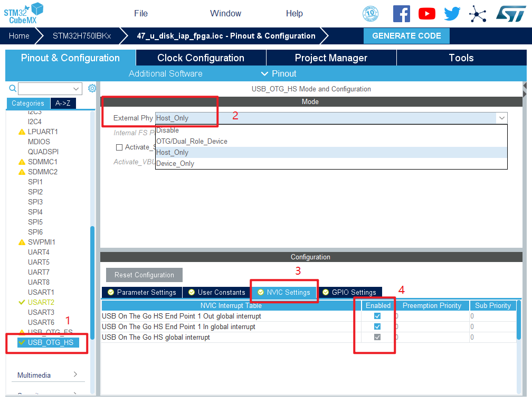Switch to the Clock Configuration tab
Screen dimensions: 532x402
coord(201,58)
